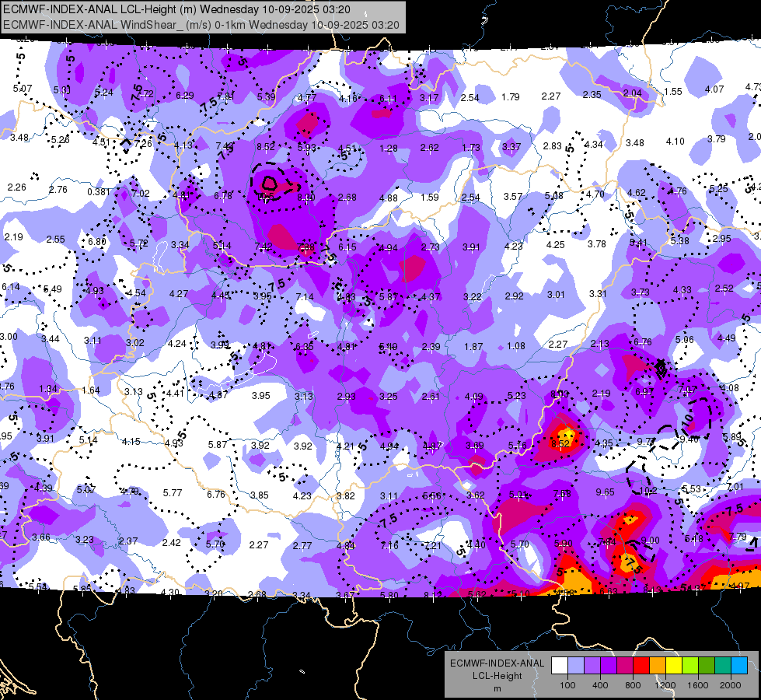Click the map value 3.23
Screen dimensions: 761x700
tap(85, 539)
